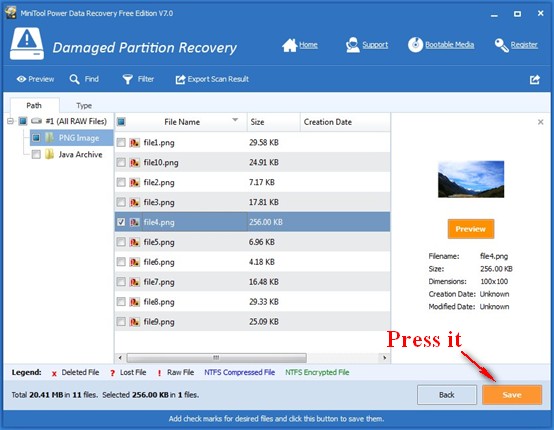Click the orange Preview button
This screenshot has width=554, height=430.
point(471,229)
